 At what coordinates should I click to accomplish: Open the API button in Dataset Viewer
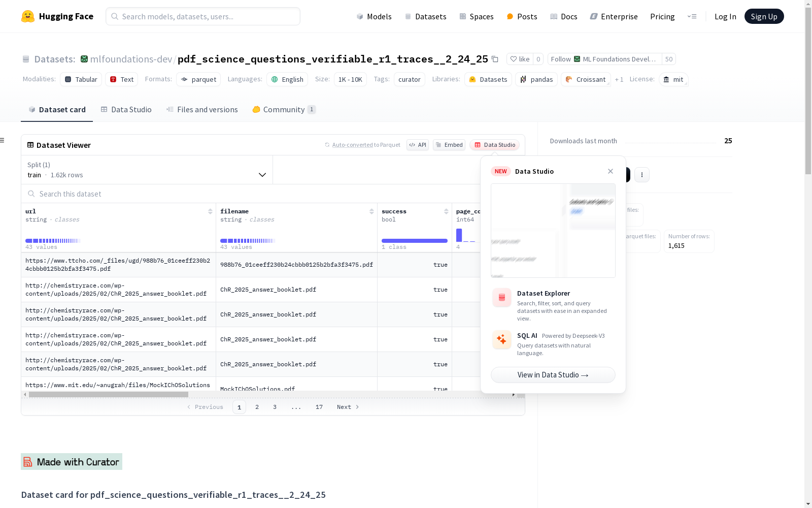(418, 145)
